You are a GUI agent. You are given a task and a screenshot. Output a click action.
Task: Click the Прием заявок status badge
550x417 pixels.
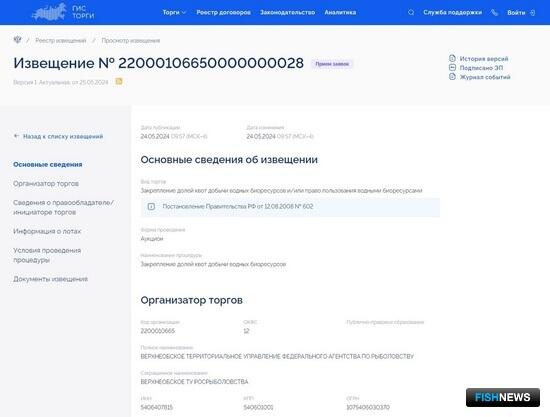click(332, 64)
